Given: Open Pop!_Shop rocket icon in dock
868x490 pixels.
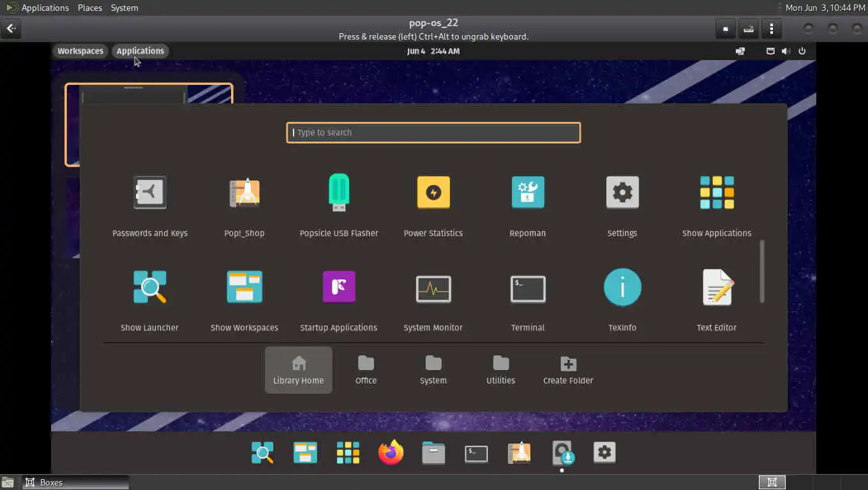Looking at the screenshot, I should (x=519, y=453).
